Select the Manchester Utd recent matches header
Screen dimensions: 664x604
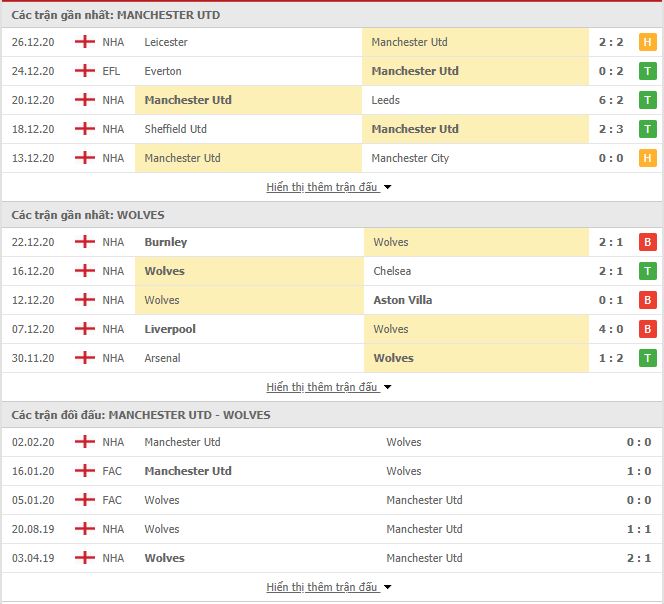tap(116, 15)
